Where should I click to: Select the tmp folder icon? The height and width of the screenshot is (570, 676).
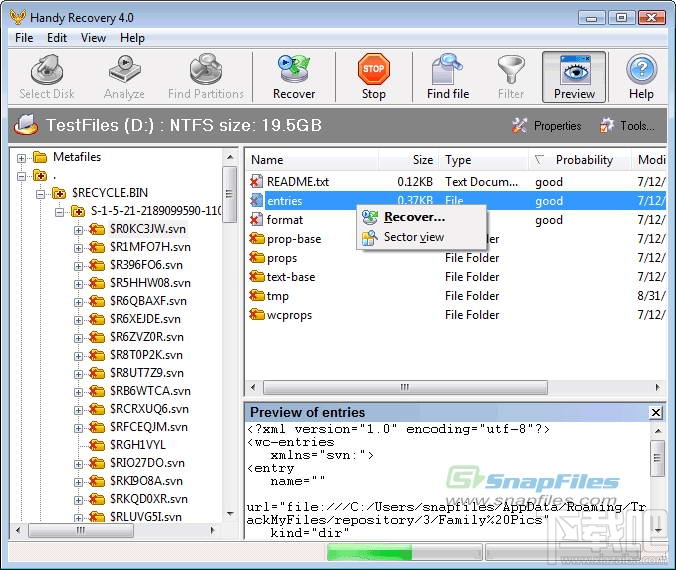[x=257, y=295]
